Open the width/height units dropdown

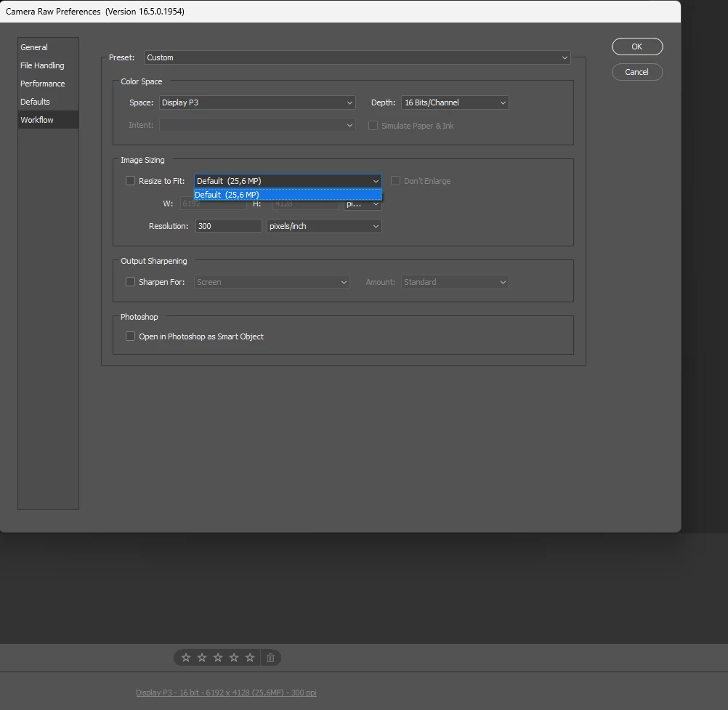coord(363,205)
